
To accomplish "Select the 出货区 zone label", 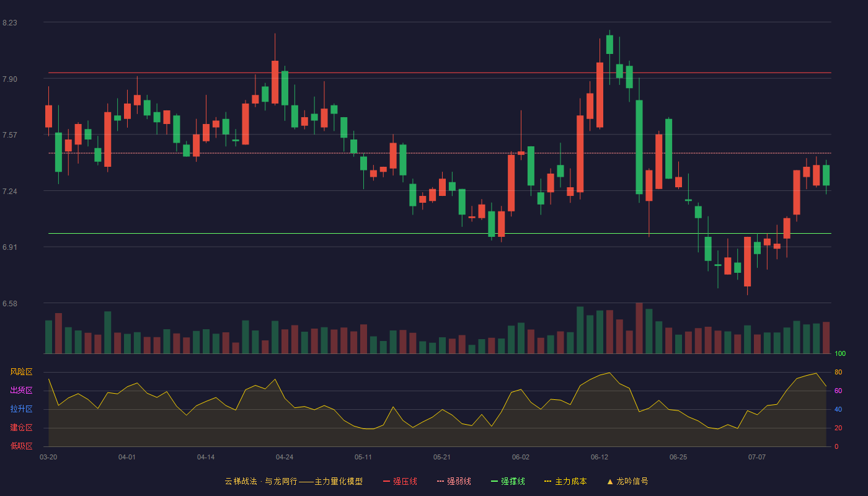I will [x=21, y=391].
